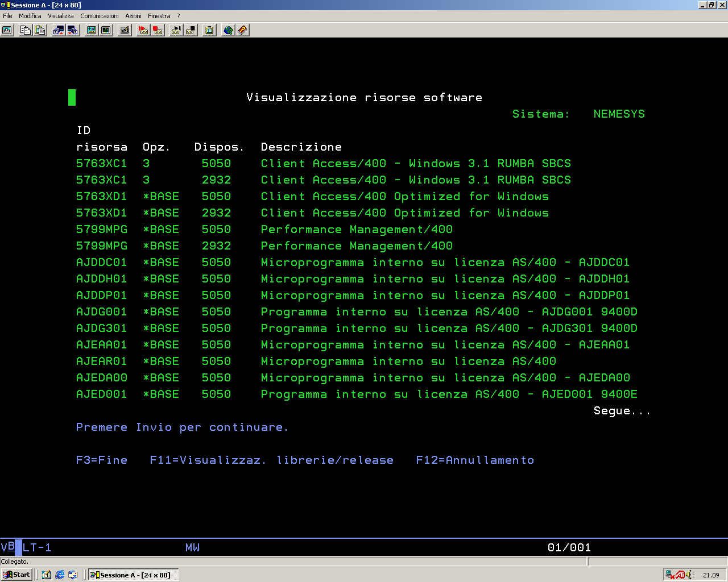Play a macro with black play icon
The width and height of the screenshot is (728, 582).
click(176, 30)
